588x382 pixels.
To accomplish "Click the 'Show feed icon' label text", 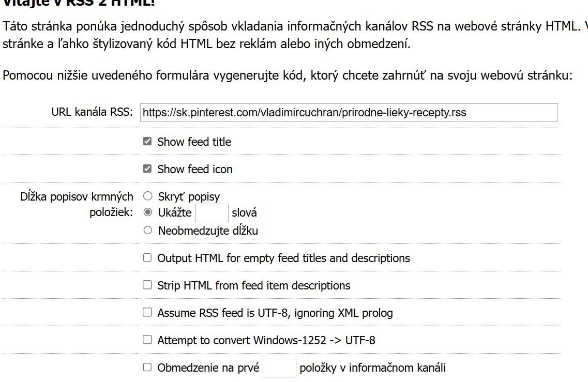I will point(195,169).
